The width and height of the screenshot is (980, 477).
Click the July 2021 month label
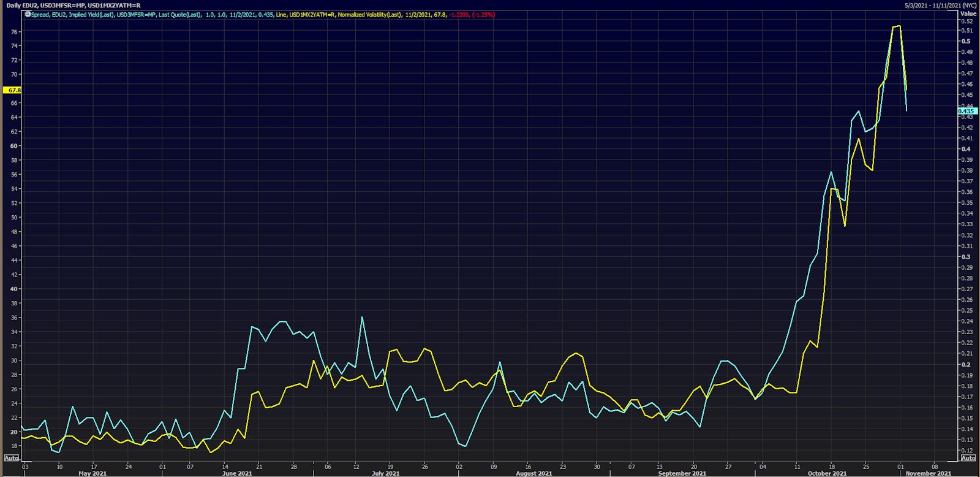tap(385, 473)
